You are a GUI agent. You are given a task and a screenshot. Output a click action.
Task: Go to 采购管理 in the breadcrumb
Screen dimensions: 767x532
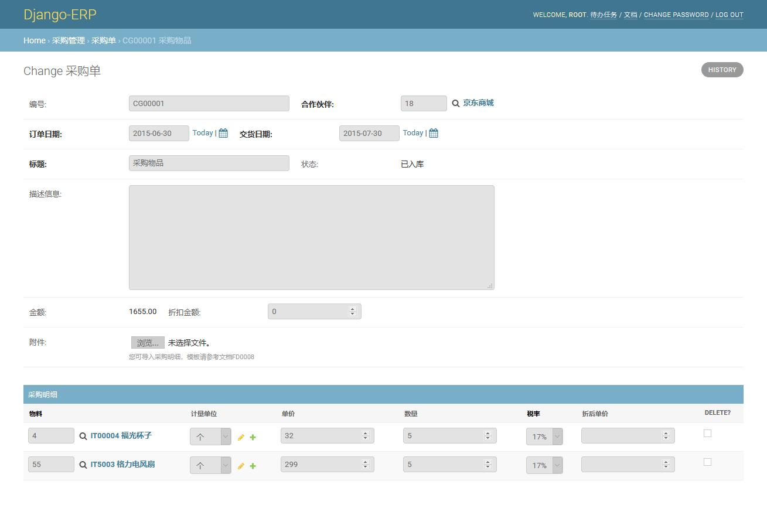69,40
